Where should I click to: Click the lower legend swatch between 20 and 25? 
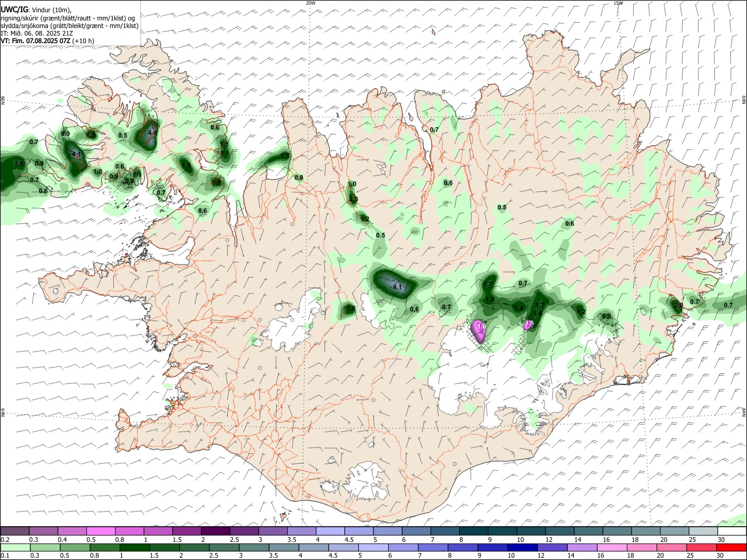click(671, 547)
